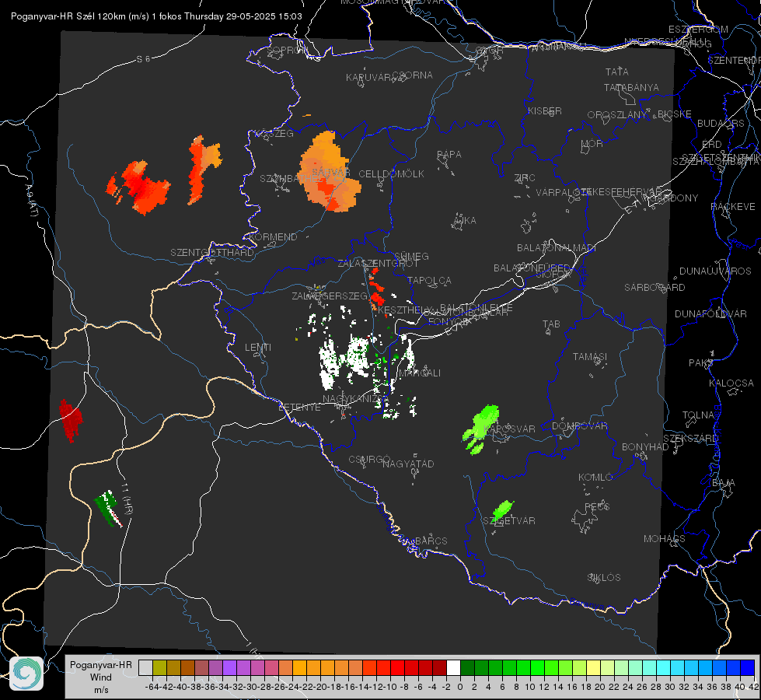Click the AJKA town label

click(465, 221)
